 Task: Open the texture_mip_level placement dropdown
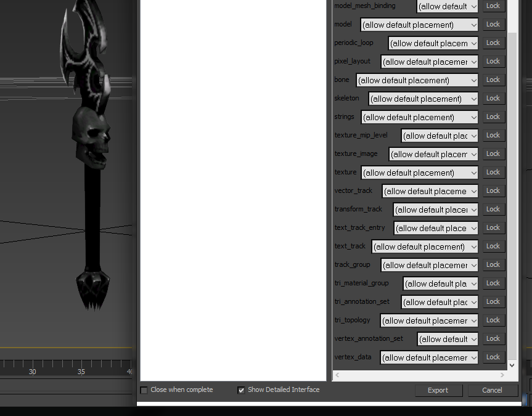pos(440,136)
